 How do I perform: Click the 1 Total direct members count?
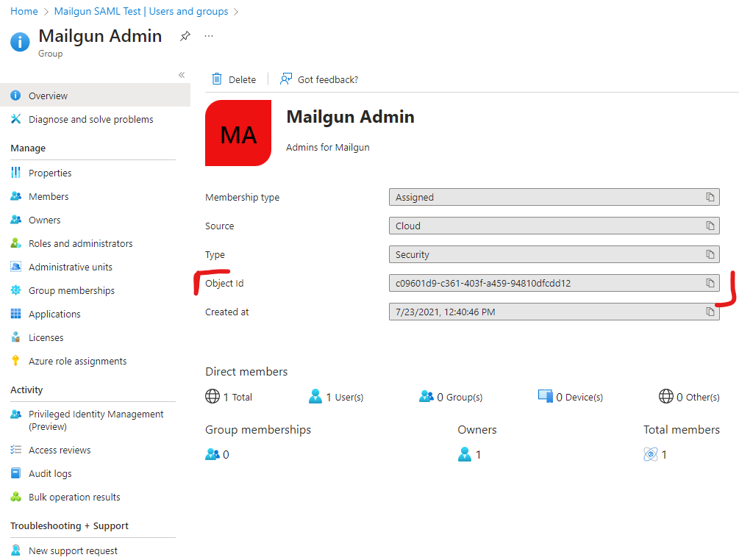tap(229, 397)
